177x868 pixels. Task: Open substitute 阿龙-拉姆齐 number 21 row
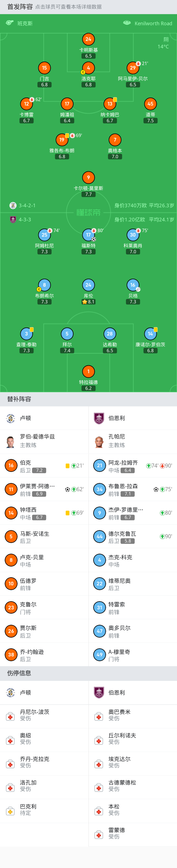click(x=133, y=466)
